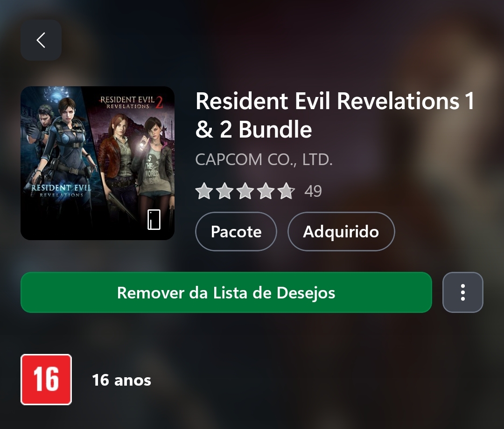Select the Pacote tag pill

click(236, 231)
